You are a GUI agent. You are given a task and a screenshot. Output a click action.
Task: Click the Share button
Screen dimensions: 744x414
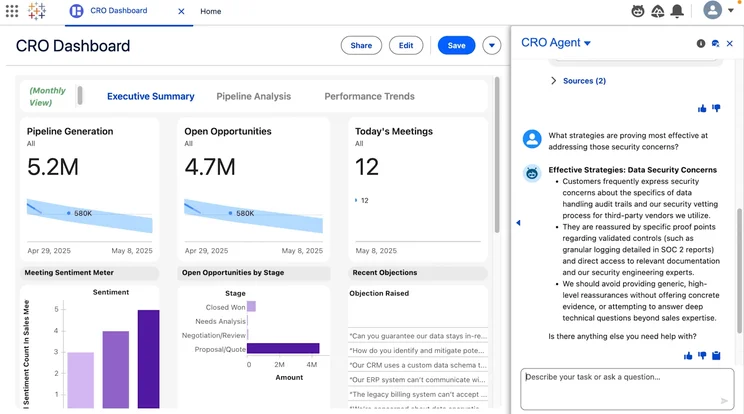point(361,46)
